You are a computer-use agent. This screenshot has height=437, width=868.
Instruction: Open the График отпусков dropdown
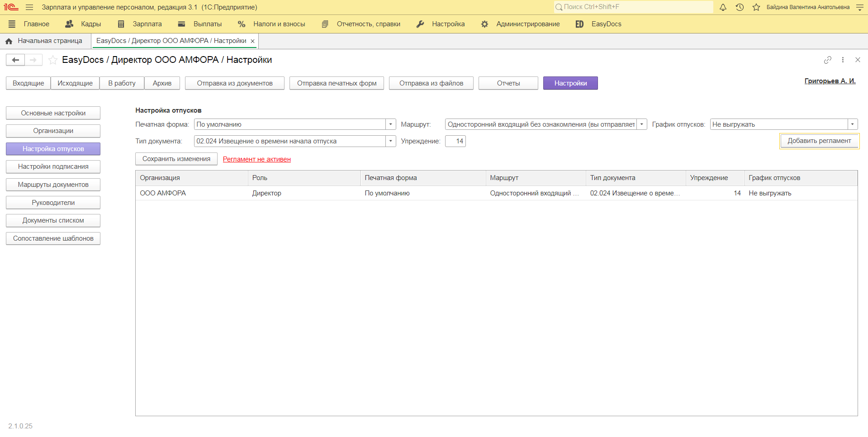pyautogui.click(x=852, y=124)
